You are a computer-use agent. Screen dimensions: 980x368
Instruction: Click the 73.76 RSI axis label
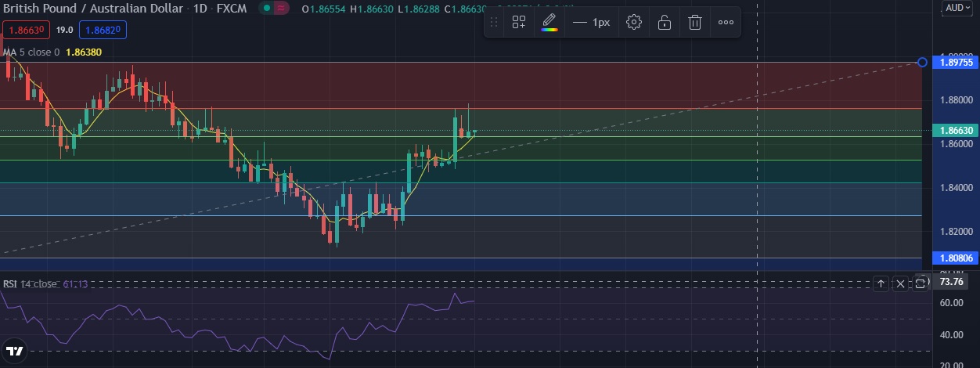click(952, 282)
